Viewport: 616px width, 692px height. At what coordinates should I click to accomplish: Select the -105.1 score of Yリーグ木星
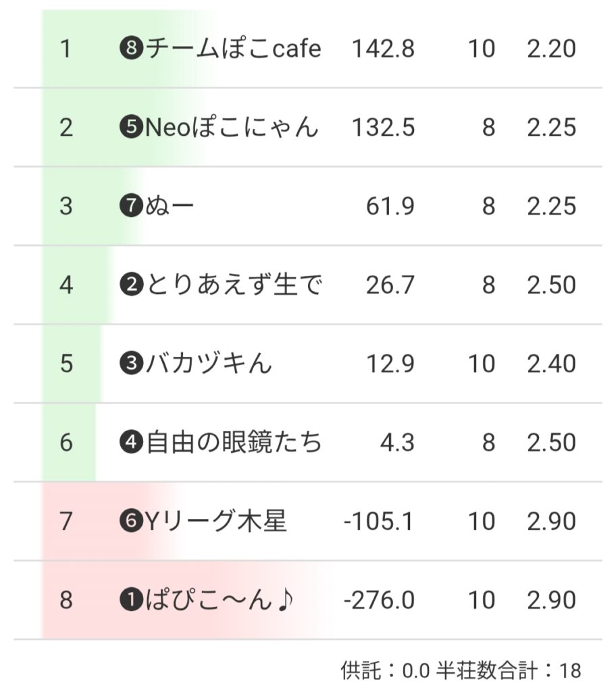coord(379,521)
